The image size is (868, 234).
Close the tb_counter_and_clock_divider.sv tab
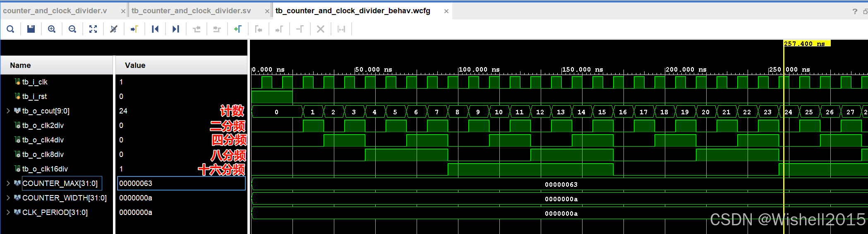(267, 11)
